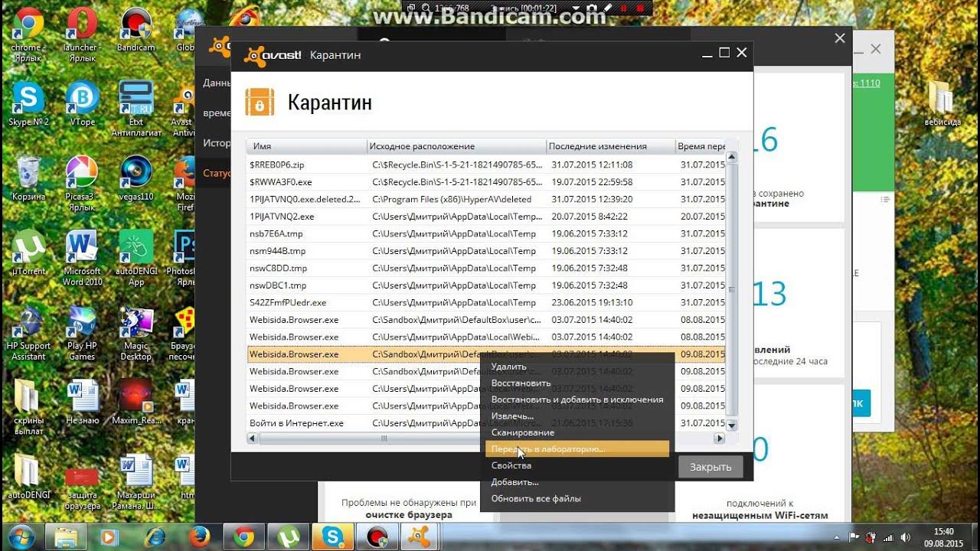This screenshot has width=980, height=551.
Task: Sort by the Имя column header
Action: (x=306, y=146)
